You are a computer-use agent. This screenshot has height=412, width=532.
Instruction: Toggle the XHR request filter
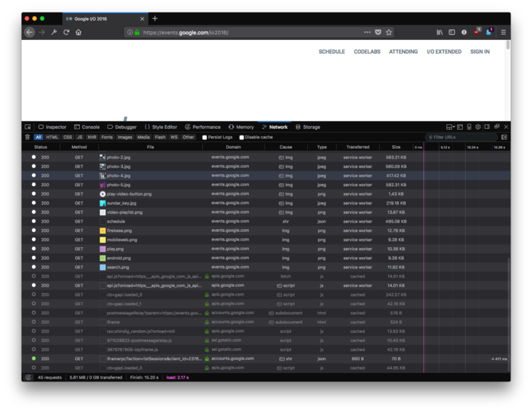[92, 137]
